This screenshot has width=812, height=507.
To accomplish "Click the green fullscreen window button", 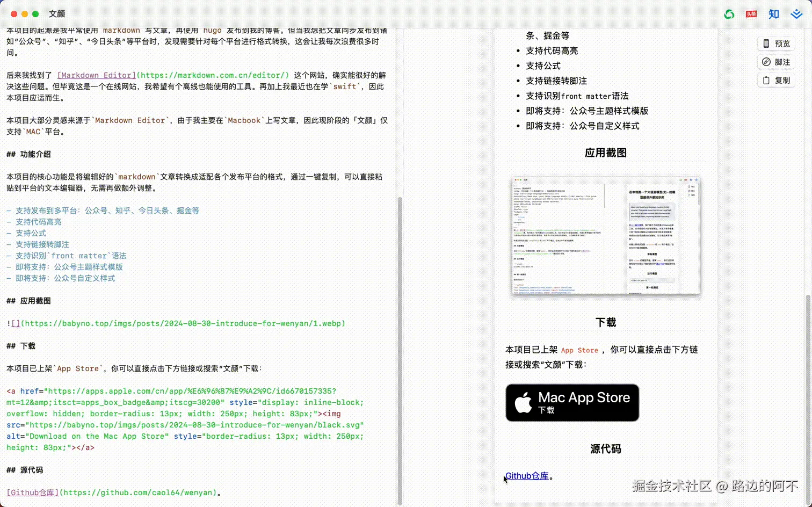I will coord(35,14).
